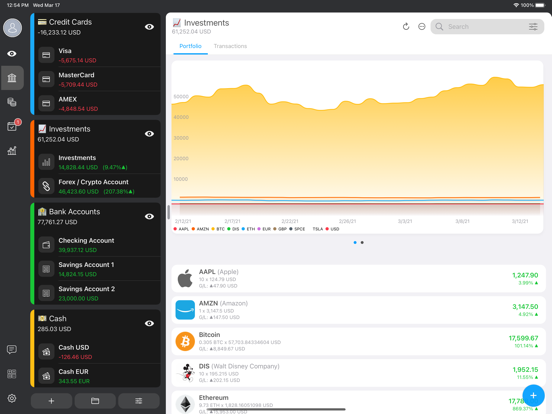Select the MasterCard account

coord(98,80)
